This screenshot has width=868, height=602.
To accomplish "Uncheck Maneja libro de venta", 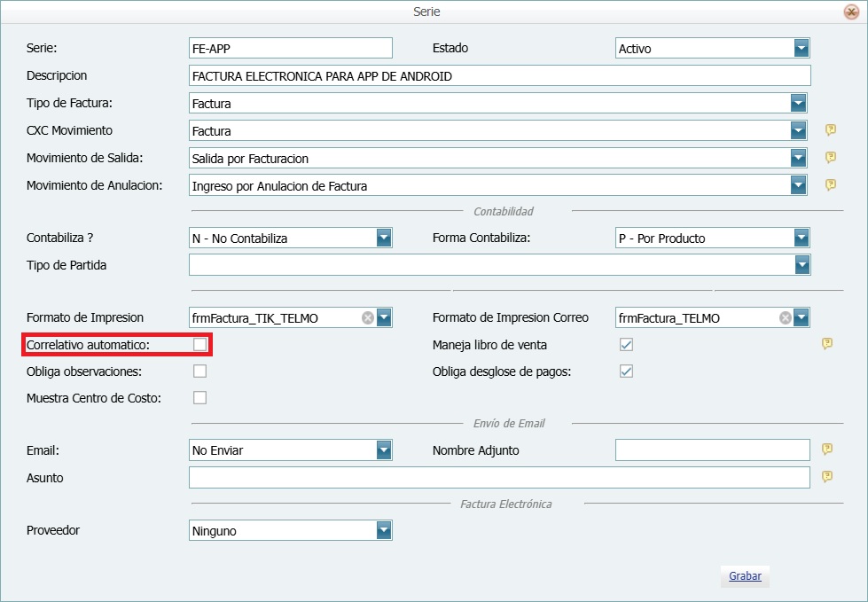I will coord(626,344).
